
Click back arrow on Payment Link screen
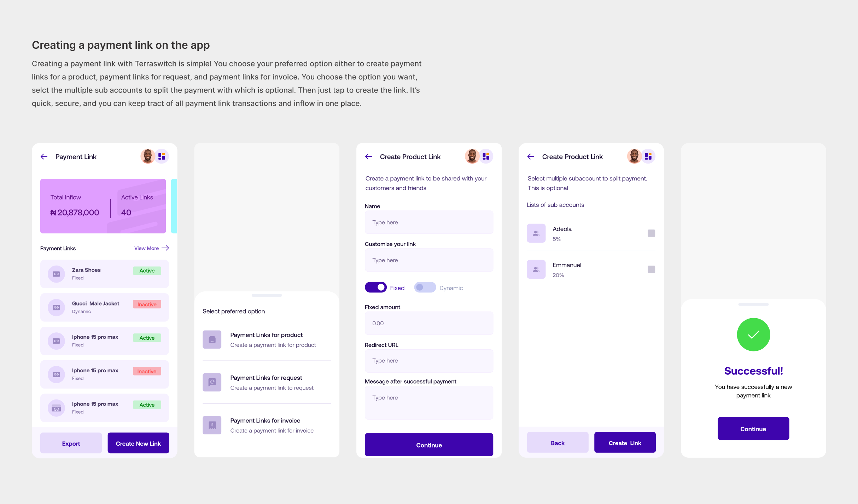pos(44,156)
